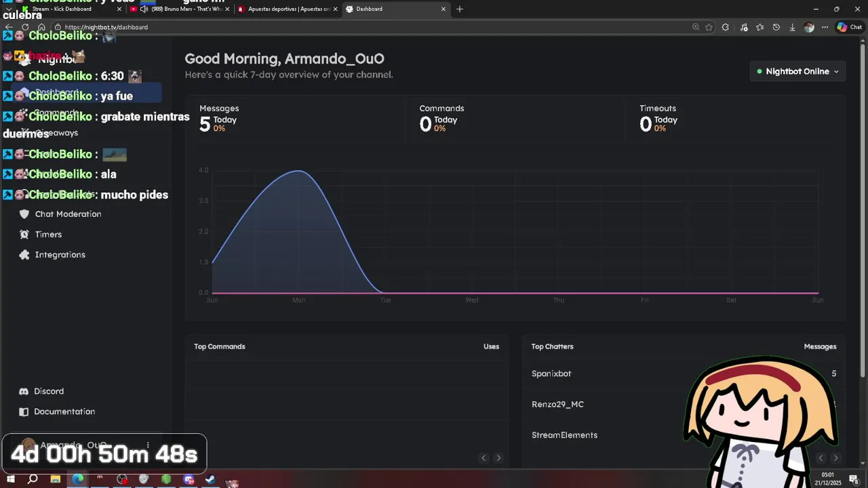Open a new browser tab
Viewport: 868px width, 488px height.
pyautogui.click(x=460, y=9)
